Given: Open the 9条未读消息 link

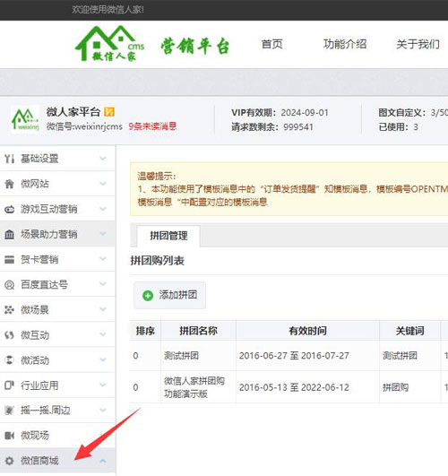Looking at the screenshot, I should [152, 126].
